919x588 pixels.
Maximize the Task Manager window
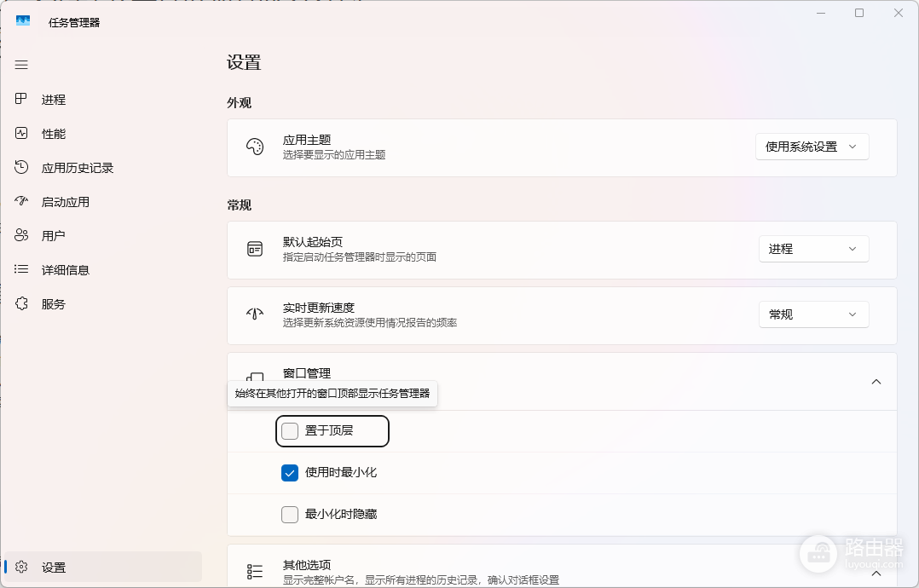[x=859, y=13]
